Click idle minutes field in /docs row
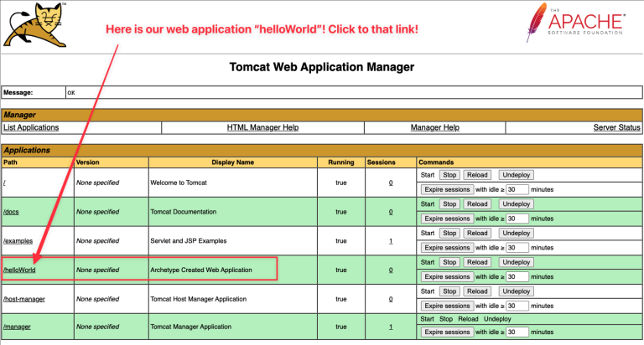644x345 pixels. 517,219
